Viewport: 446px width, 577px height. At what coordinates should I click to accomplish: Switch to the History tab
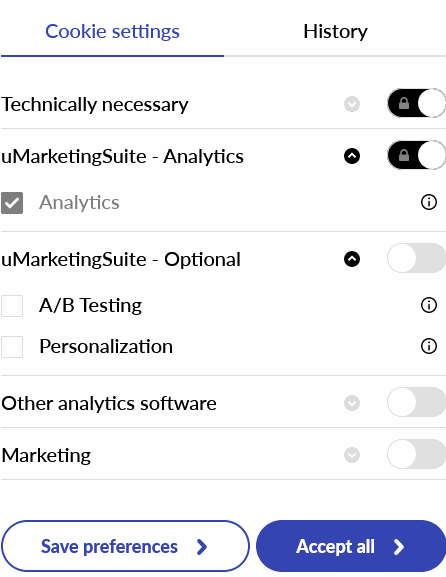[335, 31]
